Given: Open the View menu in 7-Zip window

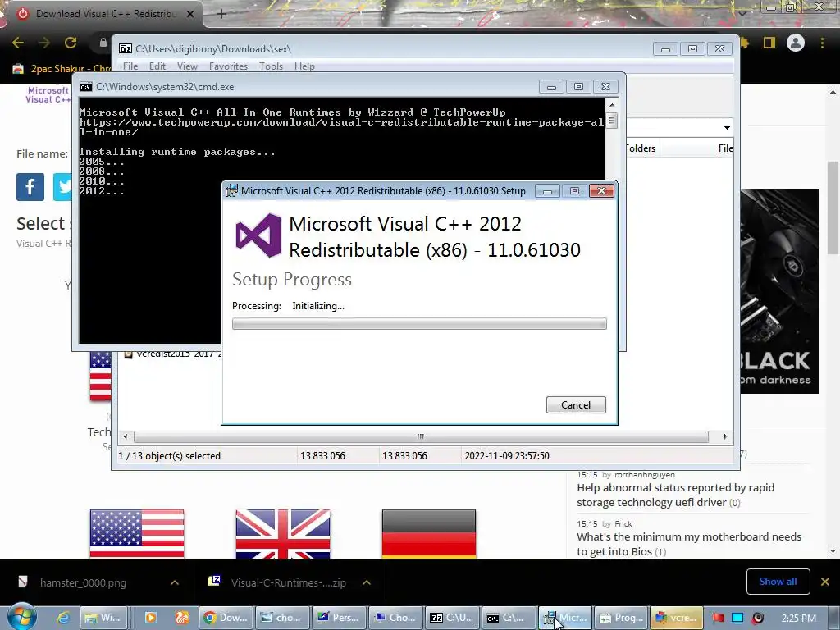Looking at the screenshot, I should point(187,66).
